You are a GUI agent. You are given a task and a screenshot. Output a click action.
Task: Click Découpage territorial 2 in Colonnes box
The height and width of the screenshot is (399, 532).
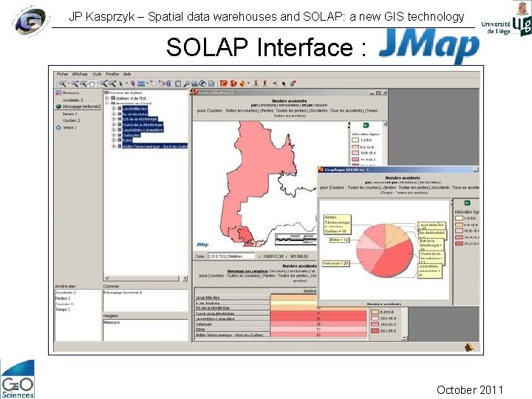pos(123,293)
